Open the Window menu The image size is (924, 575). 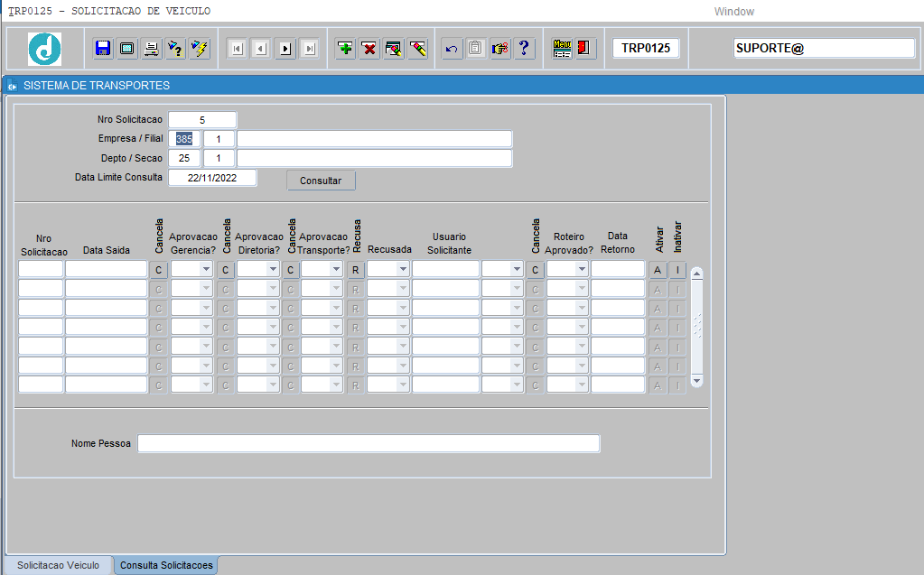click(733, 11)
